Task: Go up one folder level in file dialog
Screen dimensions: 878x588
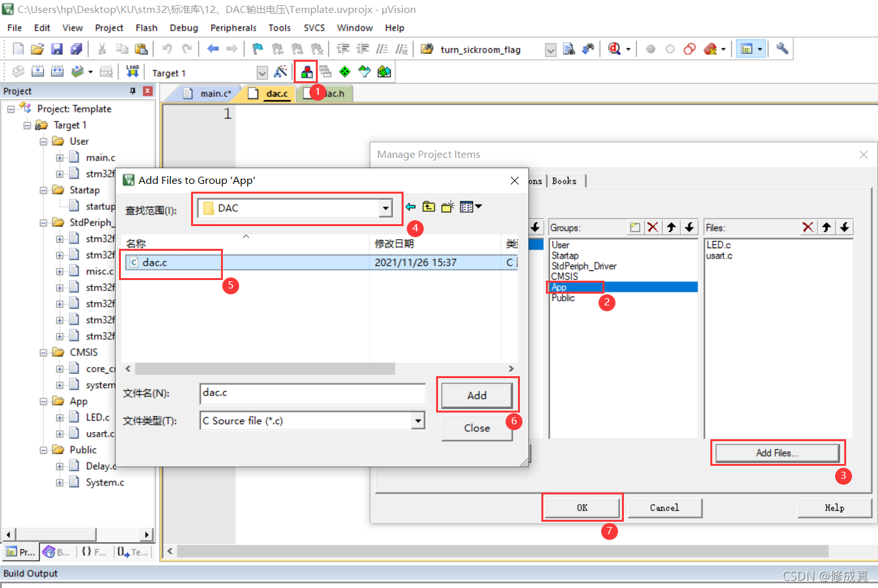Action: tap(429, 207)
